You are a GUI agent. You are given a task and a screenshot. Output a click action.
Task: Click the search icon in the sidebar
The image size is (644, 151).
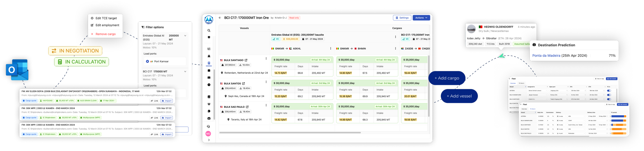tap(209, 30)
